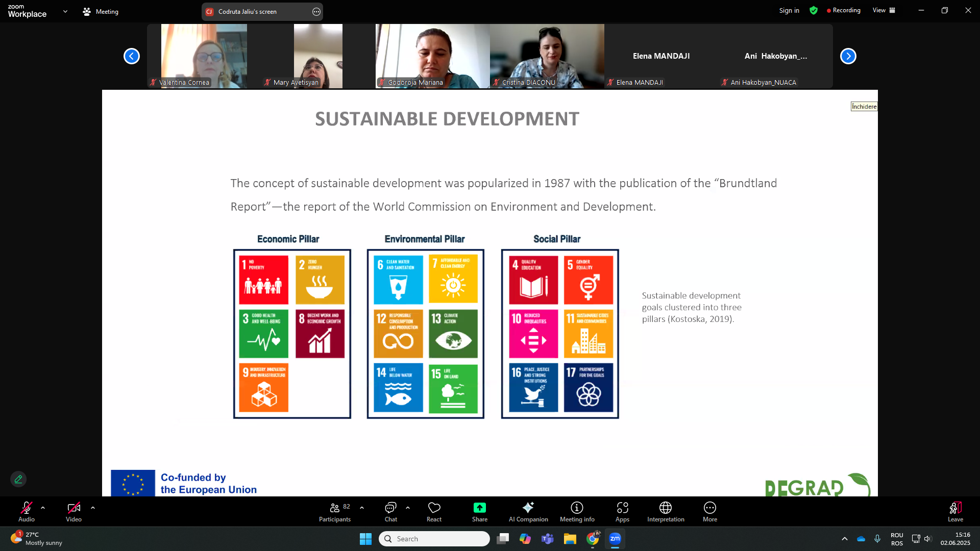Expand audio settings arrow beside Audio
This screenshot has width=980, height=551.
click(43, 508)
